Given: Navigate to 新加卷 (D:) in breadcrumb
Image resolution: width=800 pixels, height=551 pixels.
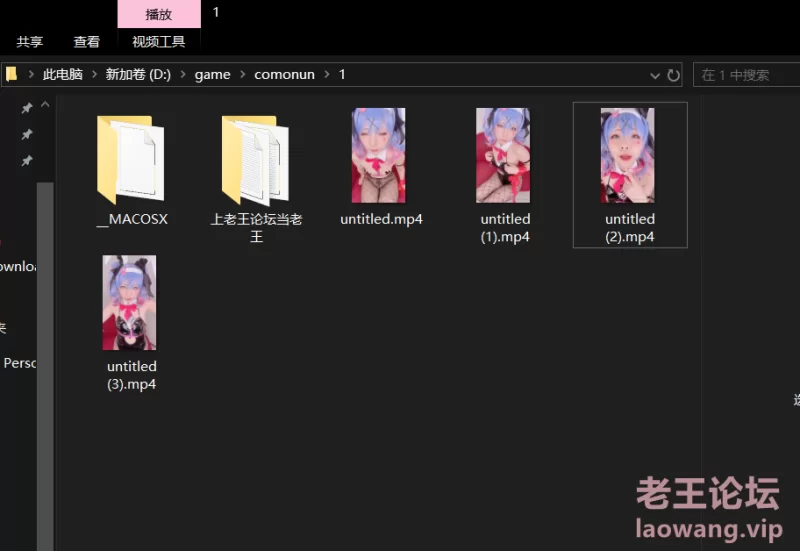Looking at the screenshot, I should point(138,74).
